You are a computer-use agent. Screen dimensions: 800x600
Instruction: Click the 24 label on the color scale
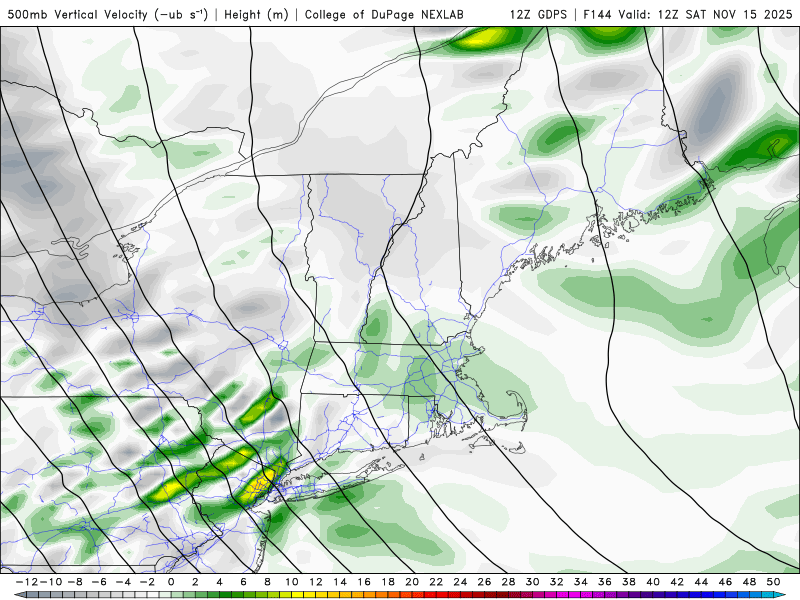point(460,582)
